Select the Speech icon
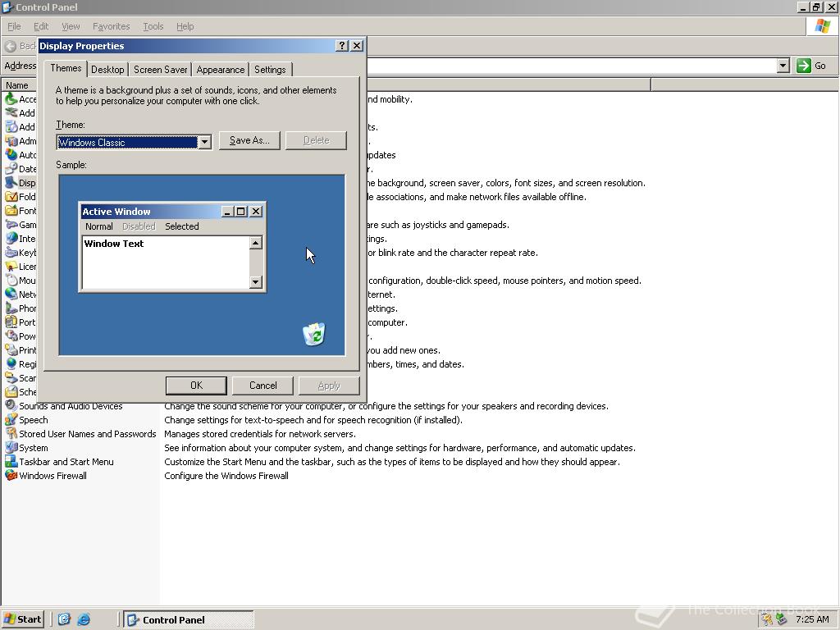Screen dimensions: 840x630 (x=11, y=419)
